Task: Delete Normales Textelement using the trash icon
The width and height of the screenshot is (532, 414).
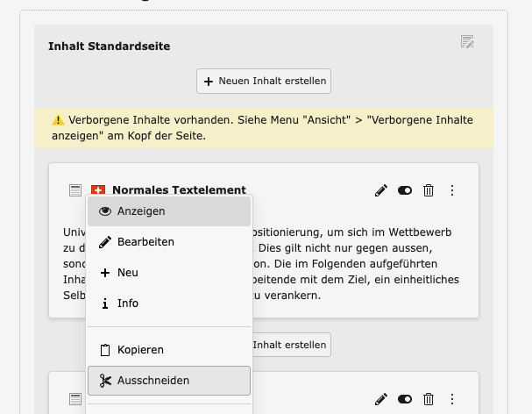Action: [x=429, y=190]
